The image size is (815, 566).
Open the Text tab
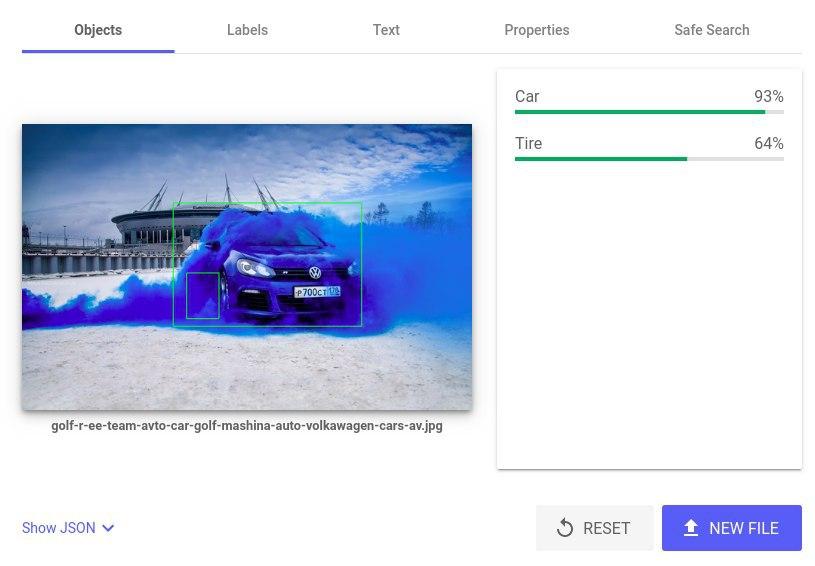pos(386,30)
